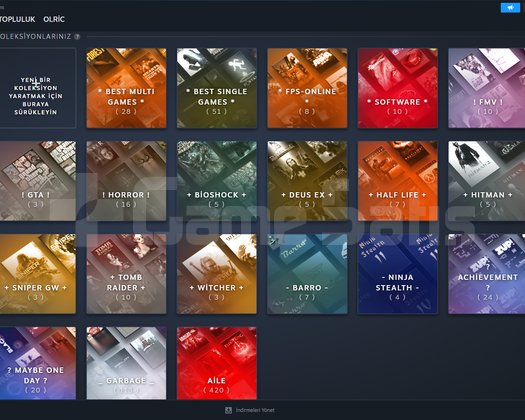Open Best Single Games collection
525x420 pixels.
(217, 88)
